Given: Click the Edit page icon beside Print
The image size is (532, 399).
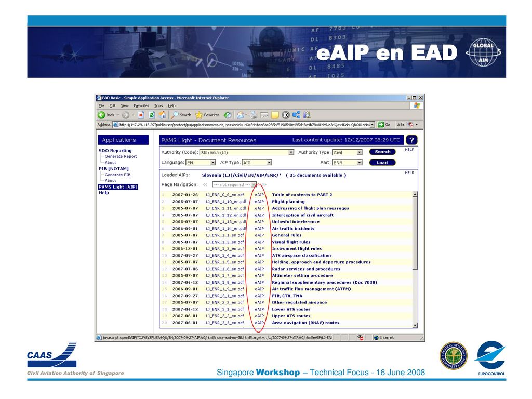Looking at the screenshot, I should (264, 115).
